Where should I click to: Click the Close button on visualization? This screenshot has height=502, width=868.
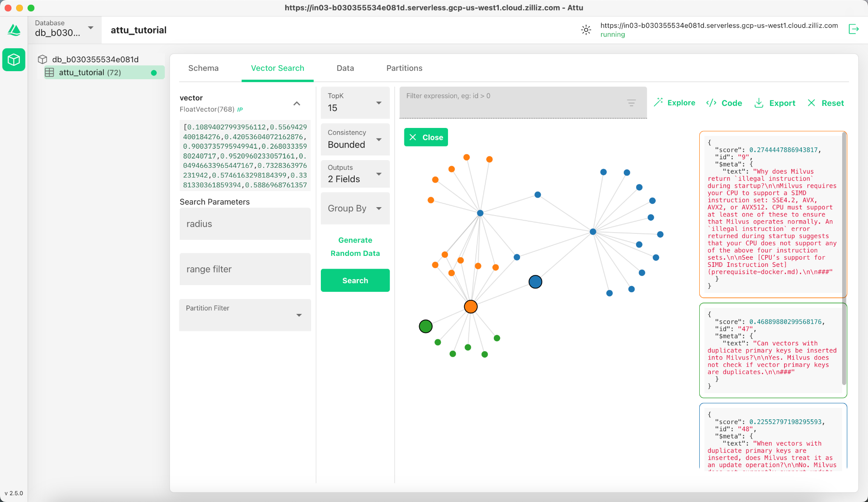click(x=426, y=137)
